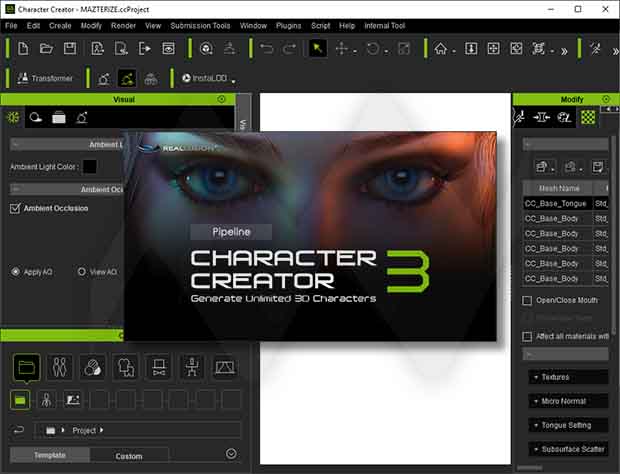Click the circular chevron next to Custom tab
Screen dimensions: 620x474
(231, 453)
